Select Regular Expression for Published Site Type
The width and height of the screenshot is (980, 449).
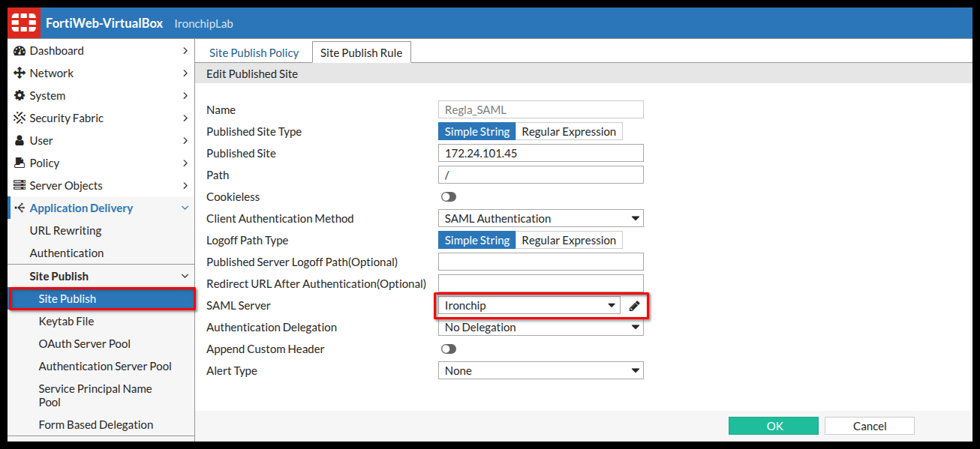point(569,132)
